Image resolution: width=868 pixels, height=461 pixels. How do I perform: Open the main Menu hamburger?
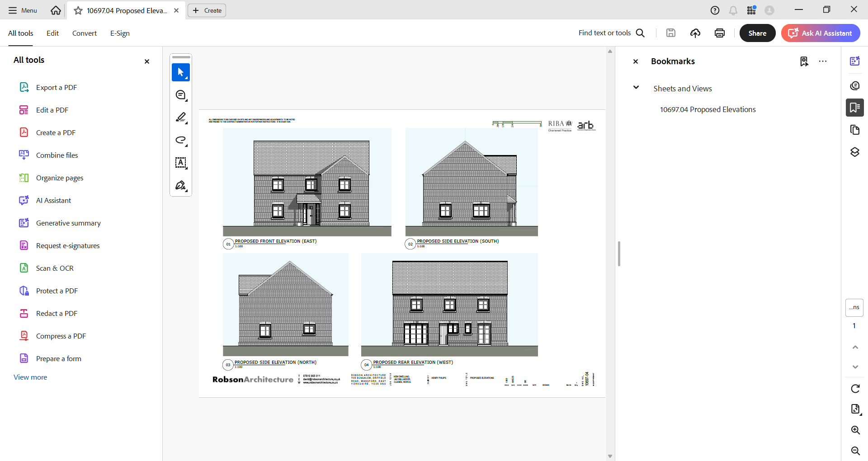(23, 10)
